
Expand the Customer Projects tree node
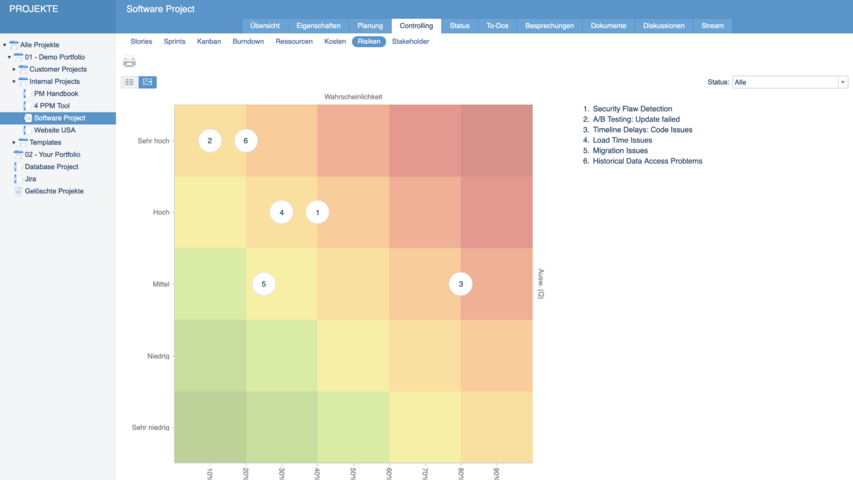point(14,70)
